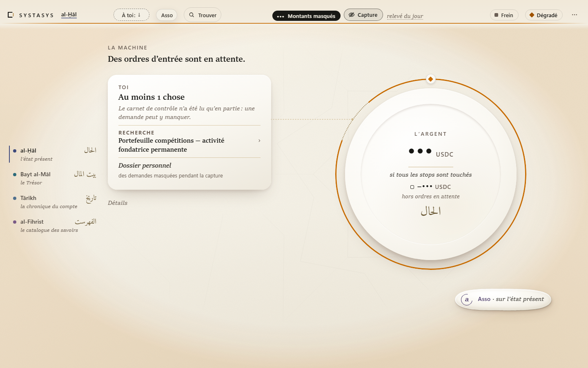The height and width of the screenshot is (368, 588).
Task: Click 'hors ordres en attente' caption
Action: [431, 196]
